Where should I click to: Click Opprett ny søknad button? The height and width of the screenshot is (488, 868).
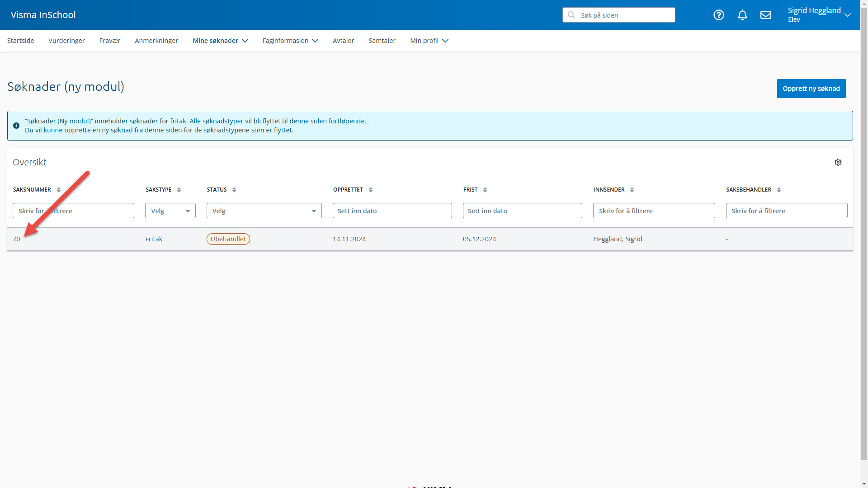[x=811, y=89]
